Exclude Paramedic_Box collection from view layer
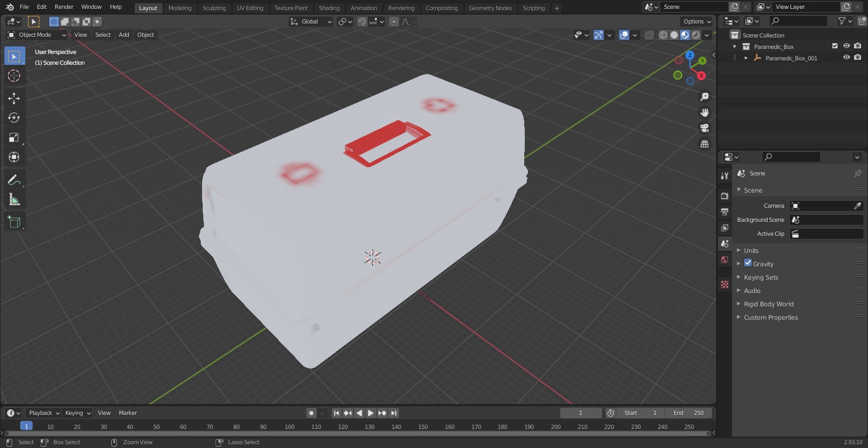Viewport: 868px width, 448px height. pyautogui.click(x=835, y=46)
